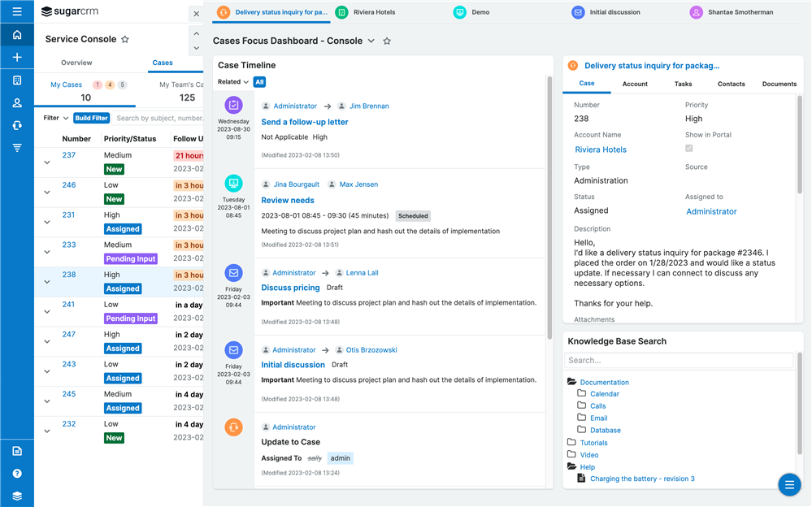This screenshot has width=812, height=507.
Task: Open the Documentation folder in Knowledge Base
Action: coord(604,382)
